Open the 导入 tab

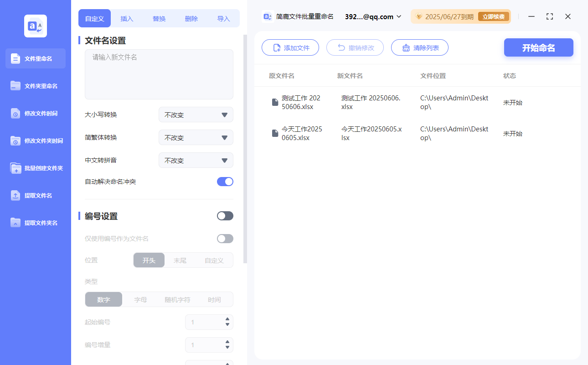224,18
